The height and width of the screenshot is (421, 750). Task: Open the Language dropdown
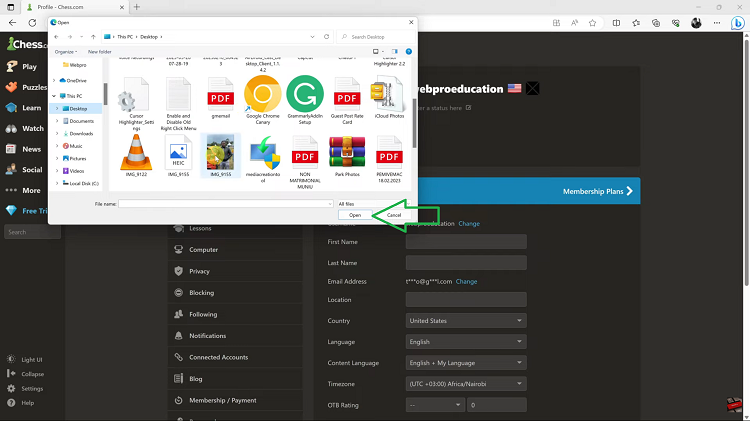tap(466, 342)
